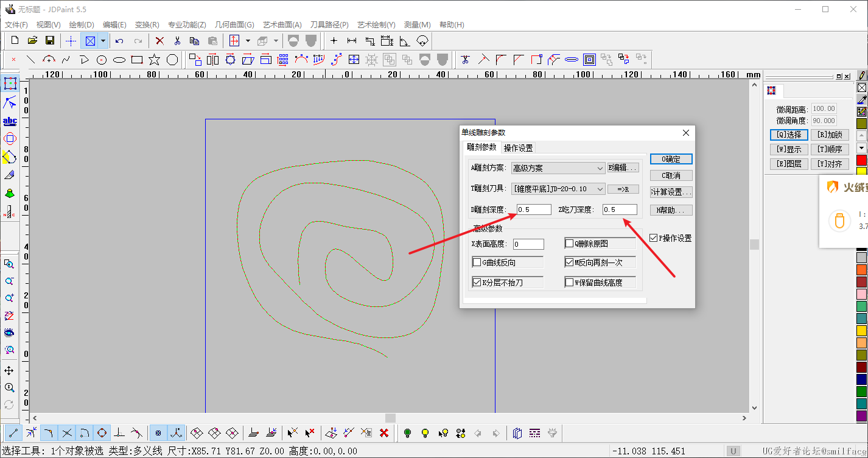Click D雕刻深度 input field
This screenshot has height=458, width=868.
point(534,210)
